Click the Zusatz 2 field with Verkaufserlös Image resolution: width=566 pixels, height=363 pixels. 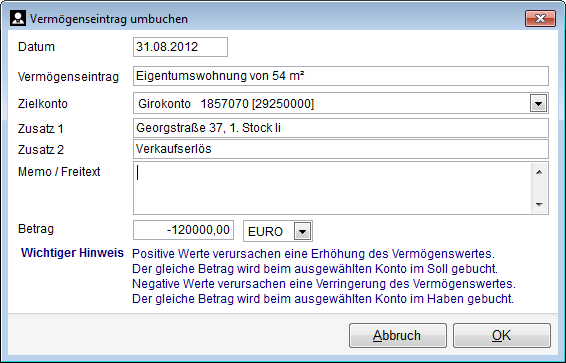pyautogui.click(x=341, y=149)
